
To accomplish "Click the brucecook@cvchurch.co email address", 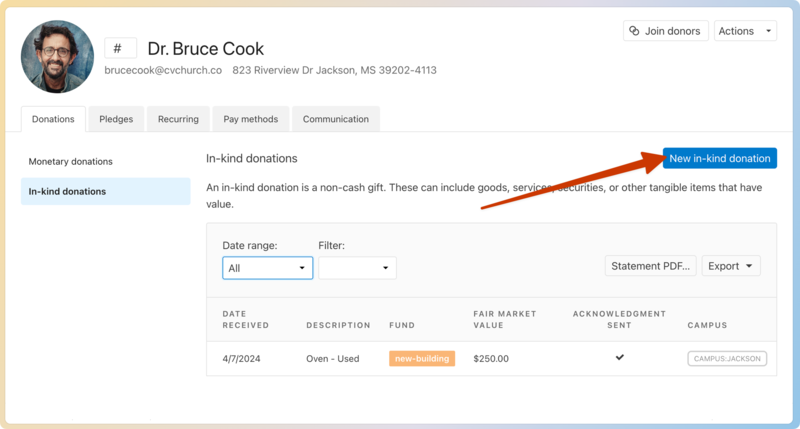I will pos(162,71).
